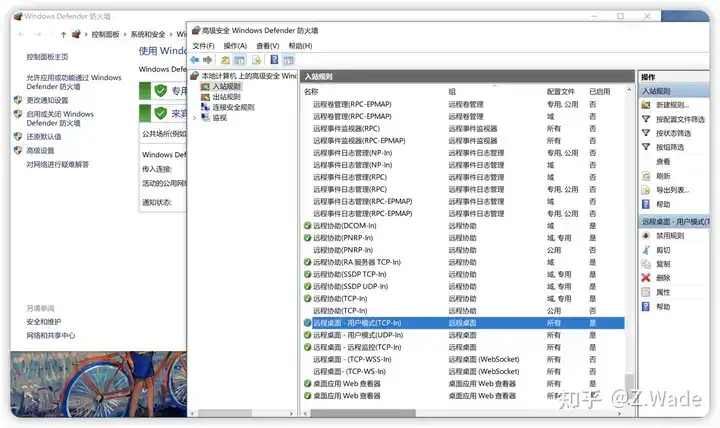
Task: Open the 帮助(H) menu
Action: 300,45
